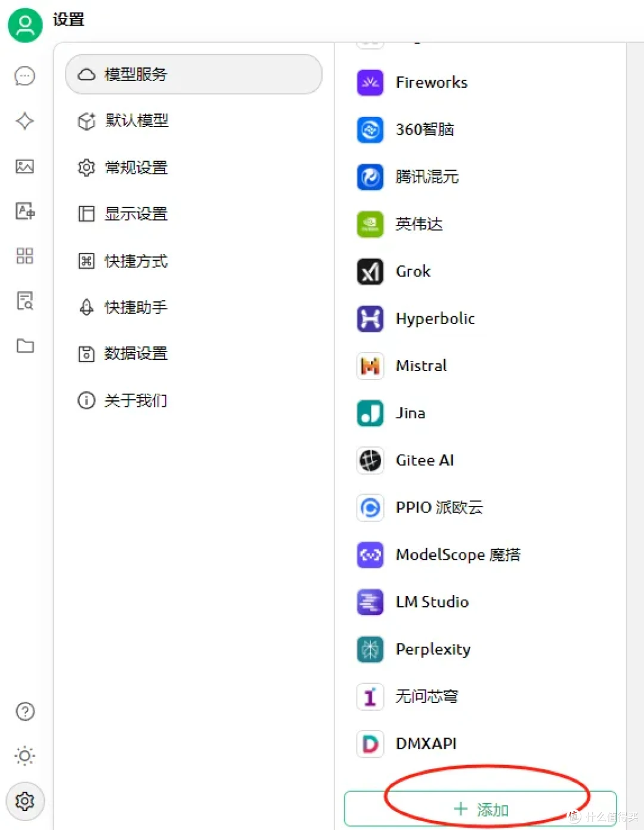The width and height of the screenshot is (644, 830).
Task: Open the mini apps grid icon
Action: (25, 256)
